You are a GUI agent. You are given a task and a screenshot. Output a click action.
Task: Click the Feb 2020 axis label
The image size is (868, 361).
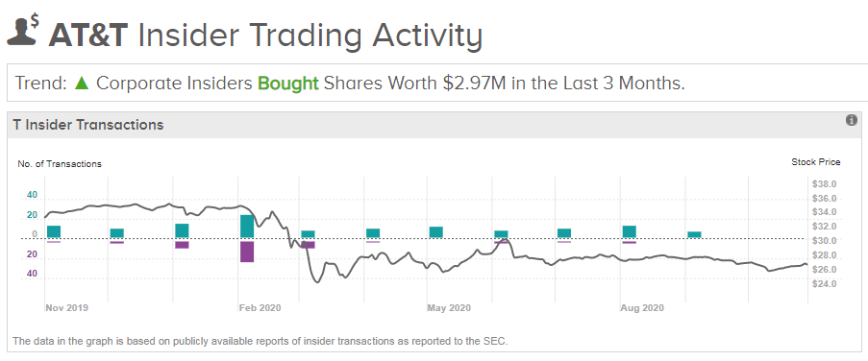click(260, 308)
